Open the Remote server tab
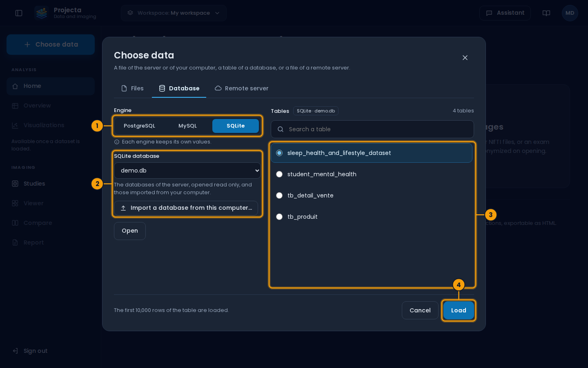This screenshot has height=368, width=588. coord(242,88)
